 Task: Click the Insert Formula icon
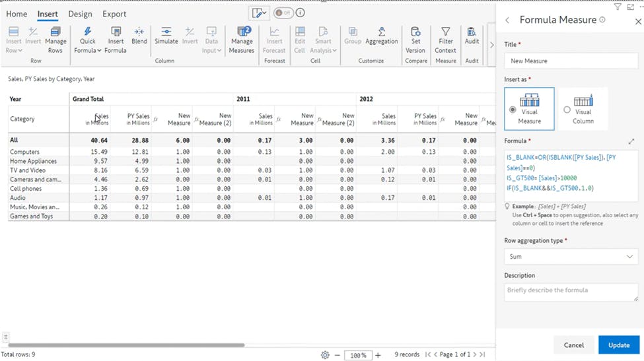[x=116, y=33]
